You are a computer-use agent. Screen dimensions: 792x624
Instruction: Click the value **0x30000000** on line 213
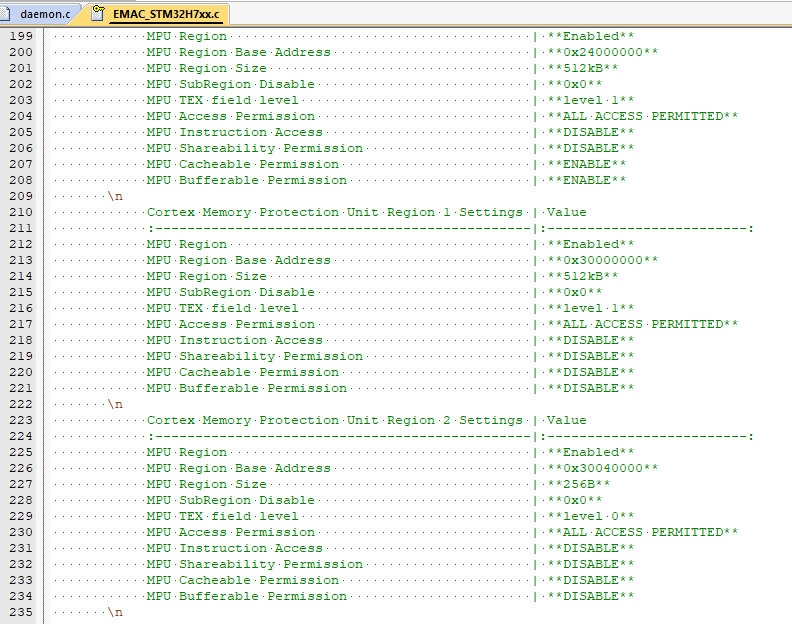pyautogui.click(x=603, y=260)
